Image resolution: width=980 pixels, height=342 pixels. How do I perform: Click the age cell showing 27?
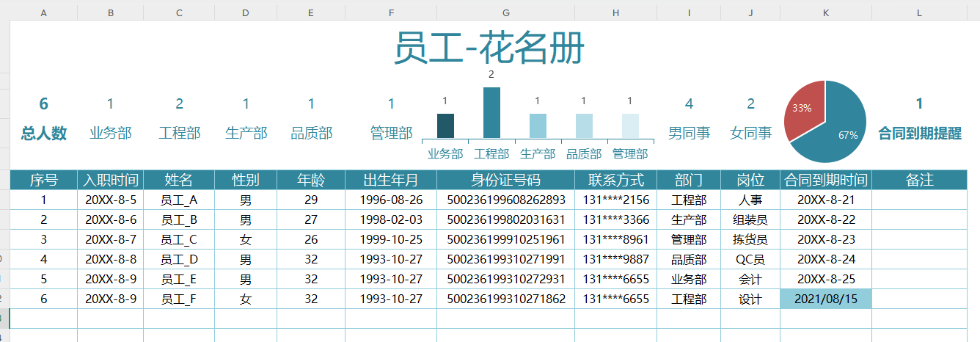click(311, 219)
